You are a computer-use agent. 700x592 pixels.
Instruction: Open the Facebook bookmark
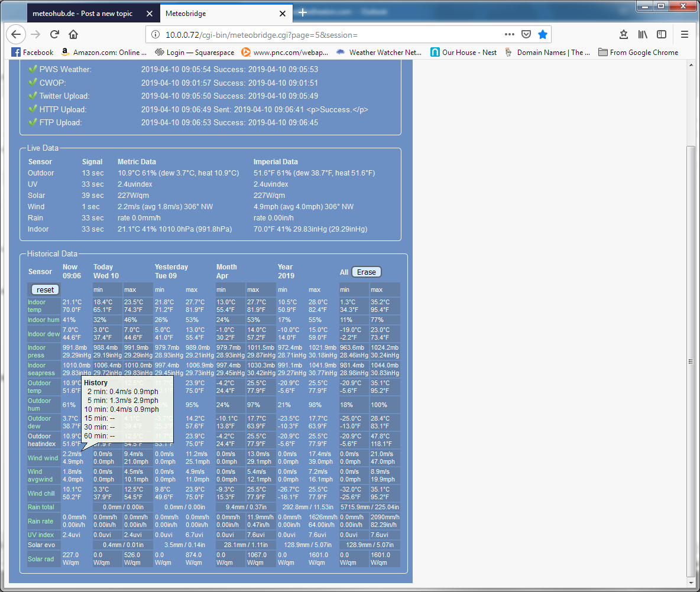tap(33, 53)
